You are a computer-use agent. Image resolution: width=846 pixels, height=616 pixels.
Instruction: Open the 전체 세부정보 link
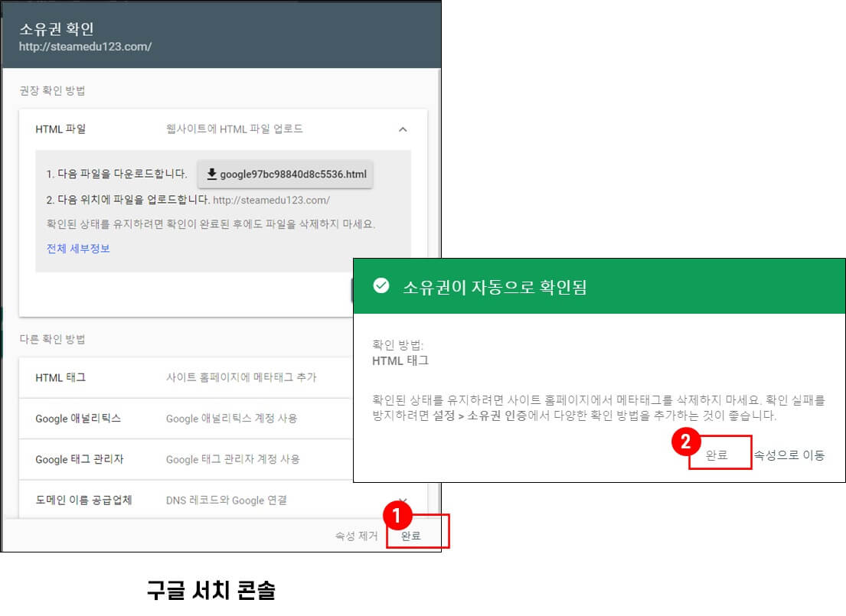pos(78,248)
